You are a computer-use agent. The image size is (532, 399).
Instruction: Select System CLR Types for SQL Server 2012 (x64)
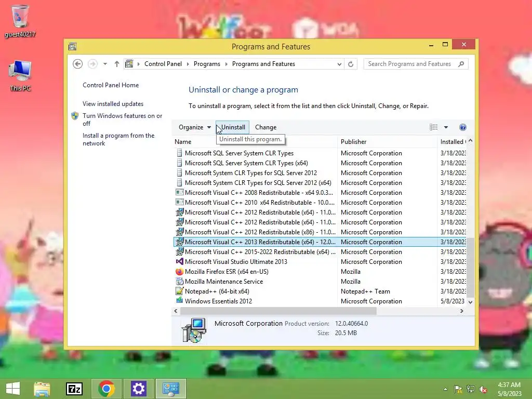(258, 183)
